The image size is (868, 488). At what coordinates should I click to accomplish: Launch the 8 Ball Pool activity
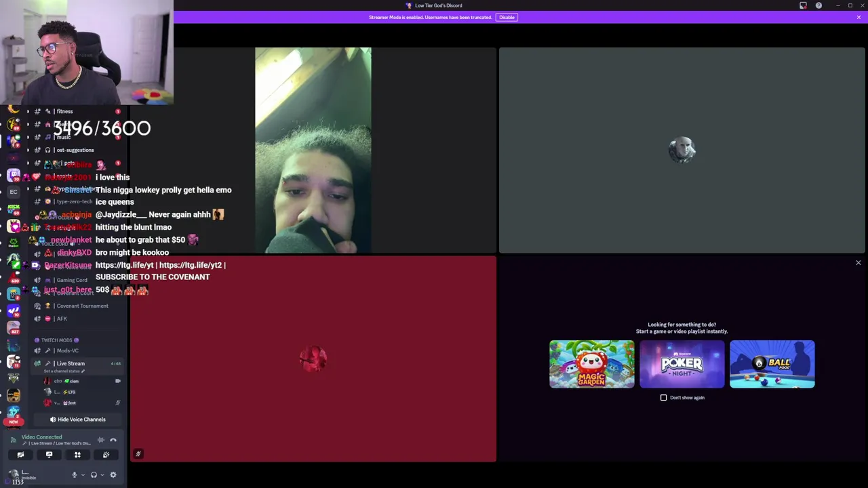click(772, 364)
